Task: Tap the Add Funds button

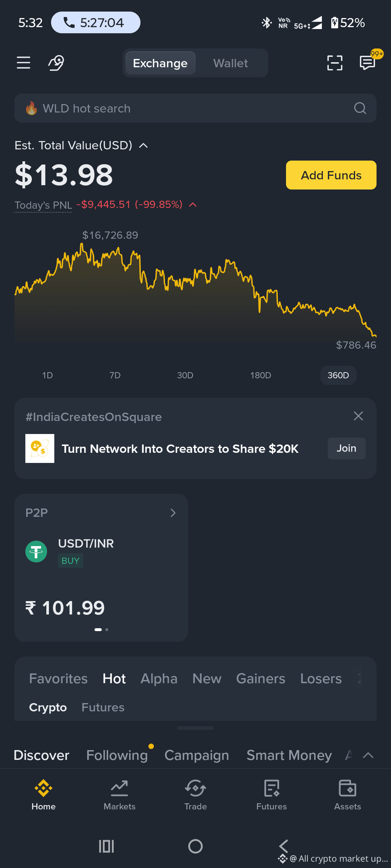Action: click(331, 175)
